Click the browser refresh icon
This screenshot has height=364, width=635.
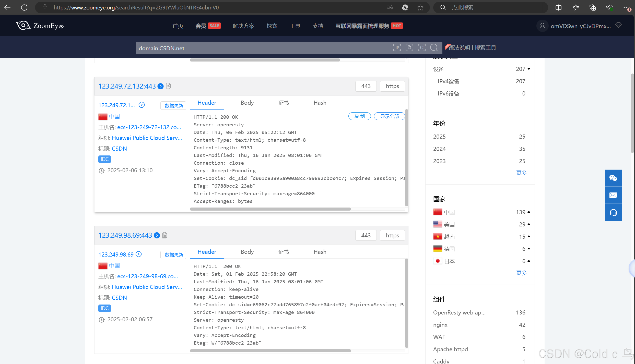point(24,7)
